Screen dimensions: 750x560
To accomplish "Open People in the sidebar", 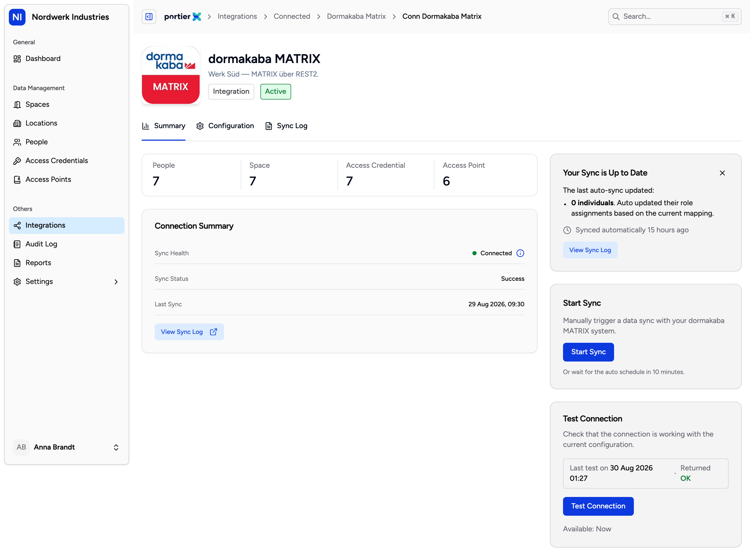I will pyautogui.click(x=66, y=142).
